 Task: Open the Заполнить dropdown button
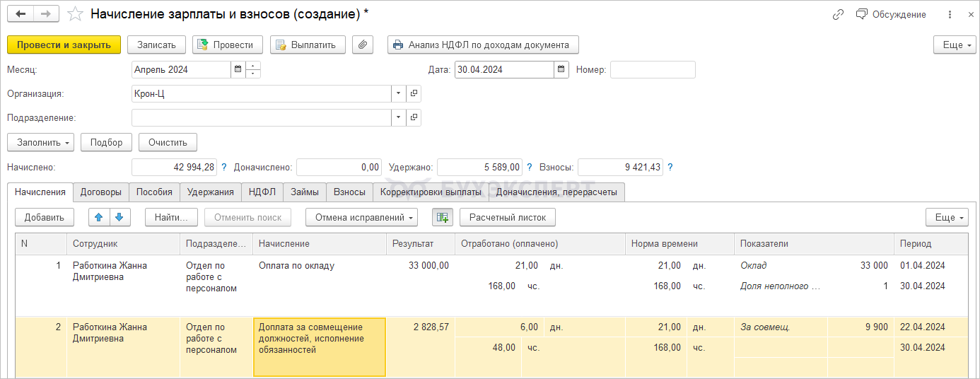click(41, 142)
